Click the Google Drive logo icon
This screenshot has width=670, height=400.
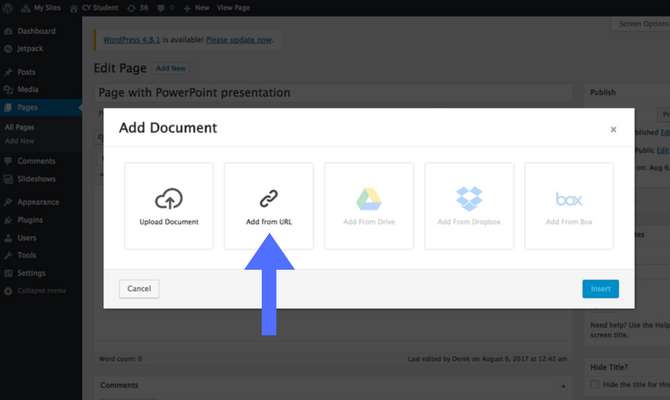tap(369, 199)
